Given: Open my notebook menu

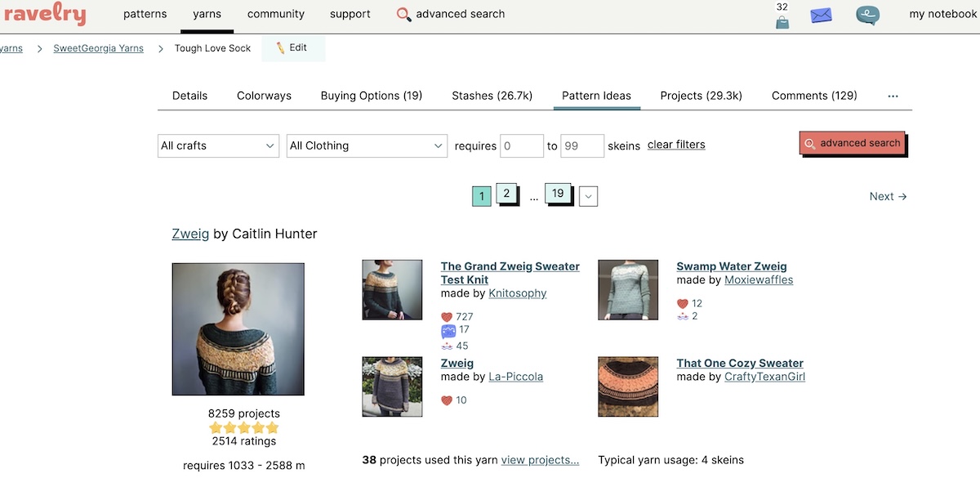Looking at the screenshot, I should 942,14.
